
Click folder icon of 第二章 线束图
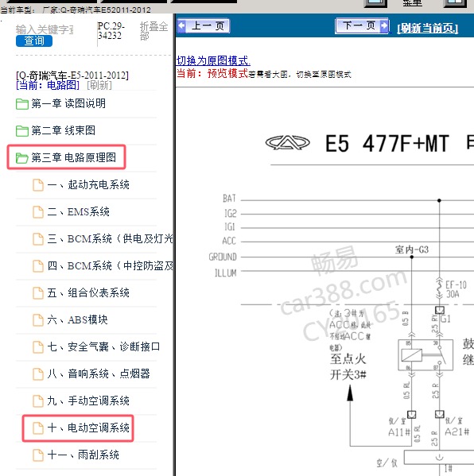22,131
